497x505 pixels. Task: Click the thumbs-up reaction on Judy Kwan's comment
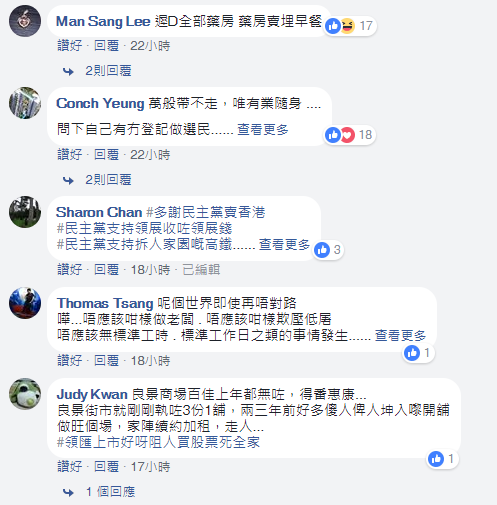[436, 459]
